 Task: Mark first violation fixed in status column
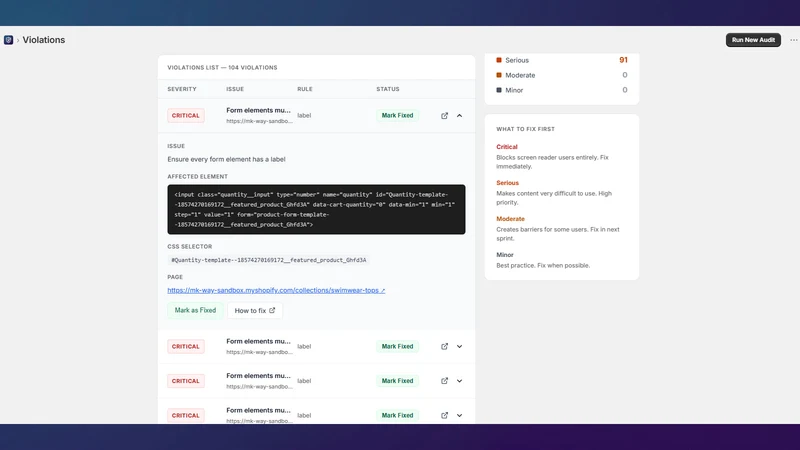[397, 115]
